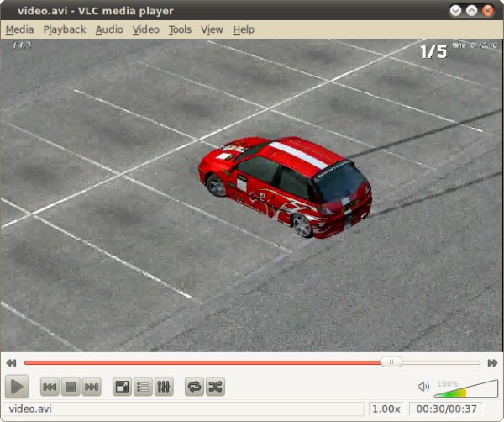This screenshot has width=504, height=422.
Task: Step forward using faster arrows right of seek bar
Action: (492, 363)
